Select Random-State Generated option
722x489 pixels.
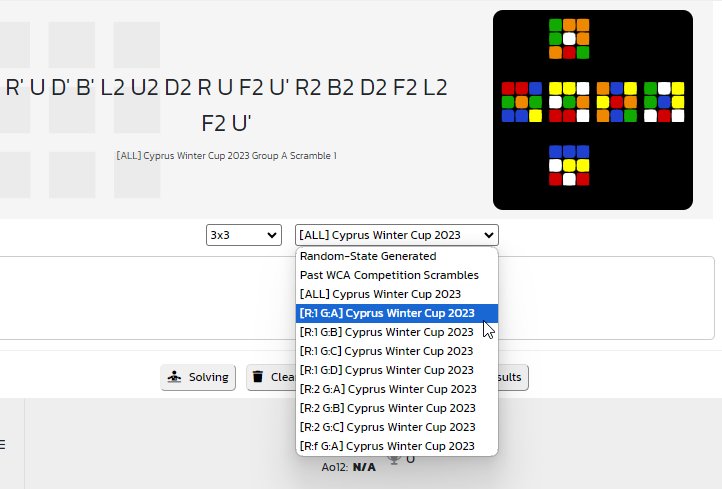[x=397, y=256]
